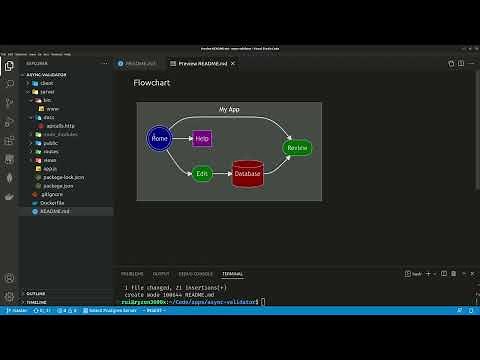Open the Accounts menu icon
Screen dimensions: 480x360
click(9, 278)
